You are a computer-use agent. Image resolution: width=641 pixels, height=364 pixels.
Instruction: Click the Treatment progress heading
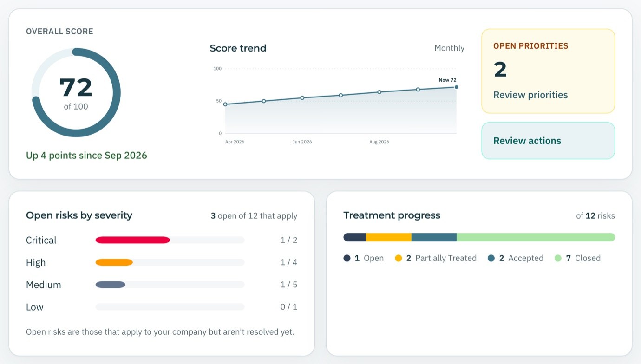tap(392, 215)
